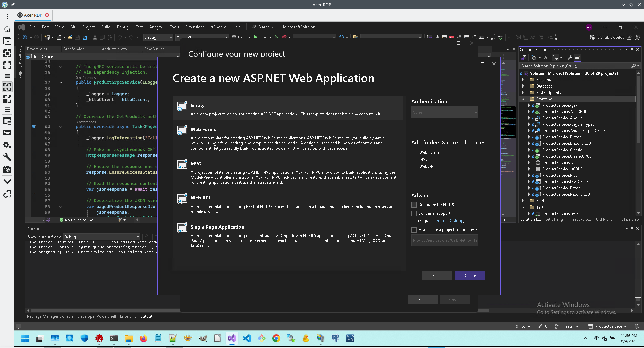Click the ProductService repository status bar button
The image size is (644, 348).
coord(608,326)
